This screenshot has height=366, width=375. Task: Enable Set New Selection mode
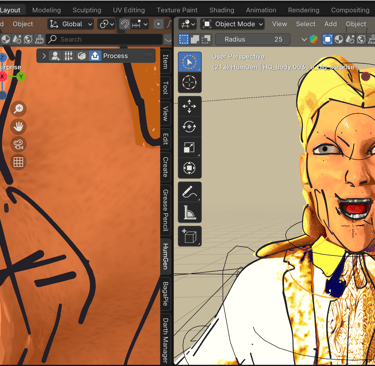point(184,40)
